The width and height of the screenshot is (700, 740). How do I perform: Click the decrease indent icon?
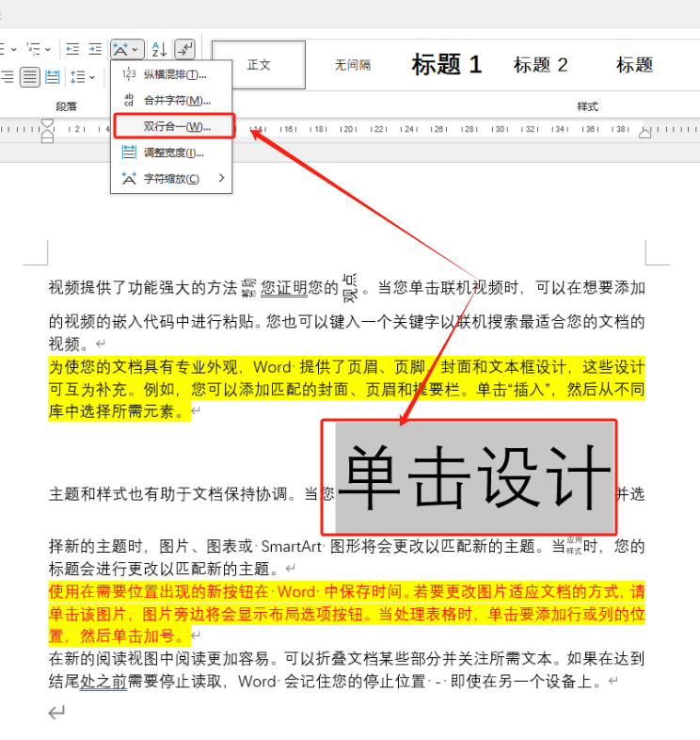[72, 49]
